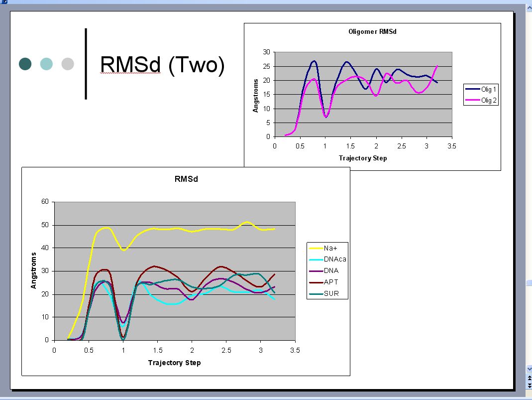Click the "RMSd (Two)" slide title text
Screen dimensions: 532x400
162,65
